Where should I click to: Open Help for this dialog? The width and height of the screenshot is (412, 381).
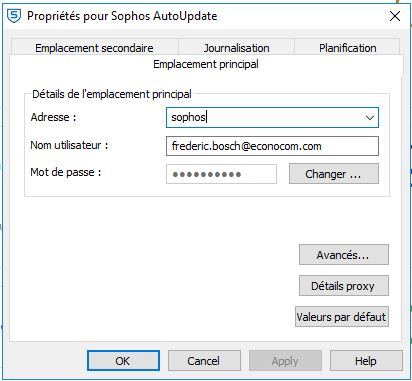(366, 361)
